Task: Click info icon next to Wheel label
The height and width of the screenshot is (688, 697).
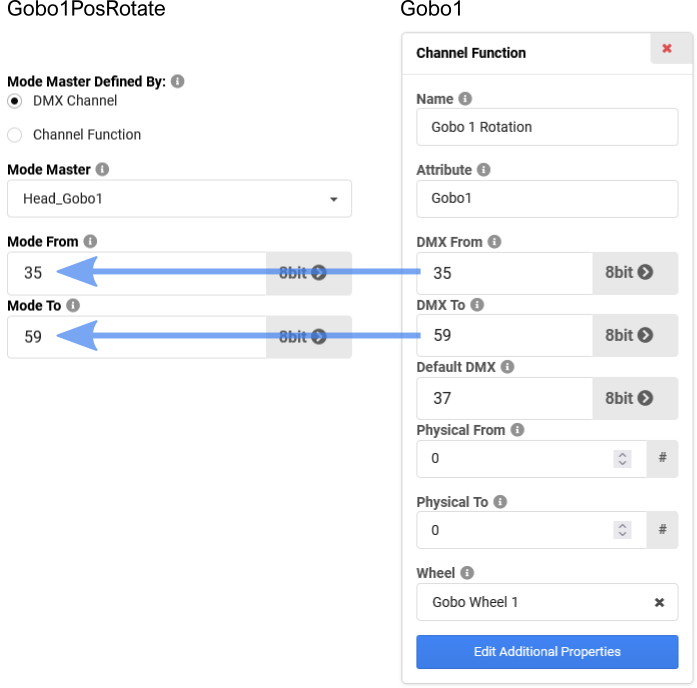Action: pos(467,573)
